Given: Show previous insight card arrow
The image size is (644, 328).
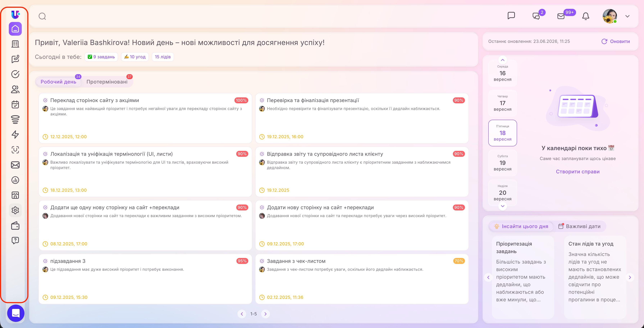Looking at the screenshot, I should [x=488, y=277].
